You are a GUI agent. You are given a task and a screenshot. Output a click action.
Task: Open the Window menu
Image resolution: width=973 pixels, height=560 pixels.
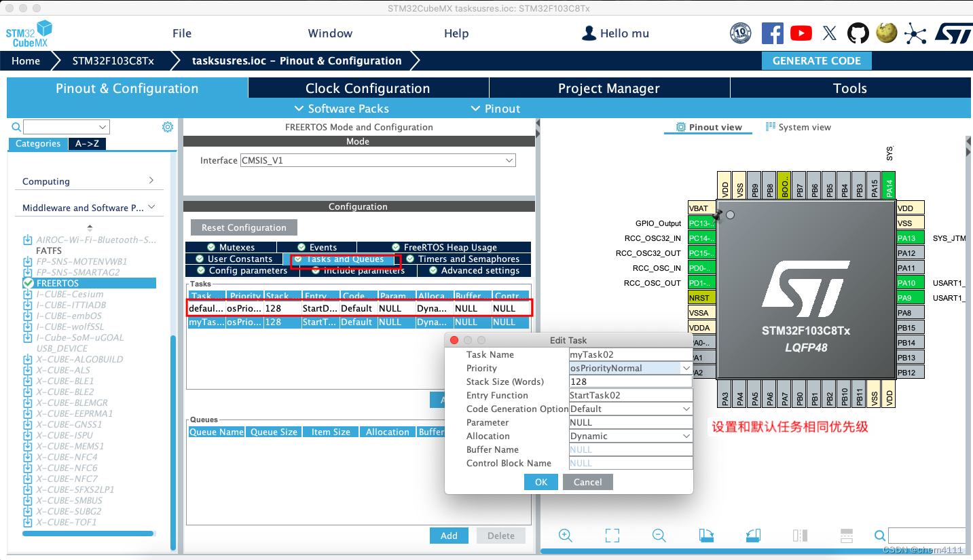click(330, 33)
